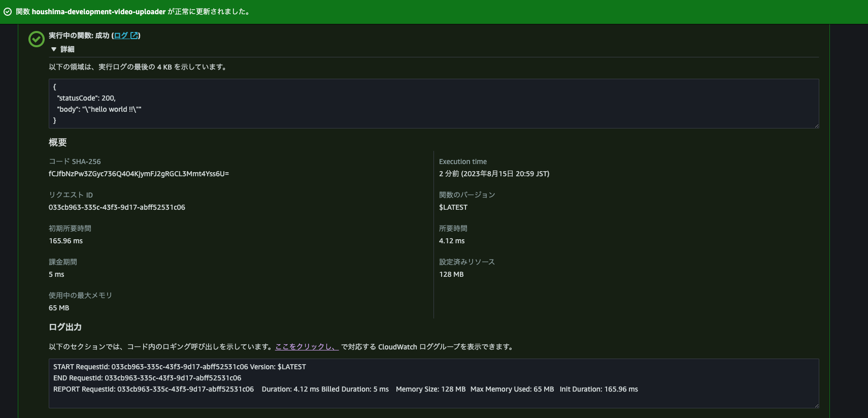Screen dimensions: 868x418
Task: Click the 所要時間 value 4.12 ms
Action: pos(452,241)
